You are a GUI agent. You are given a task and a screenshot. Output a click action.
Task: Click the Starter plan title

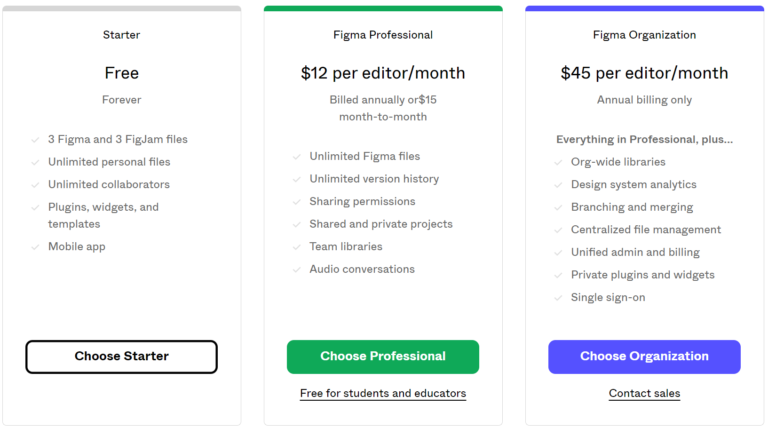click(x=121, y=35)
